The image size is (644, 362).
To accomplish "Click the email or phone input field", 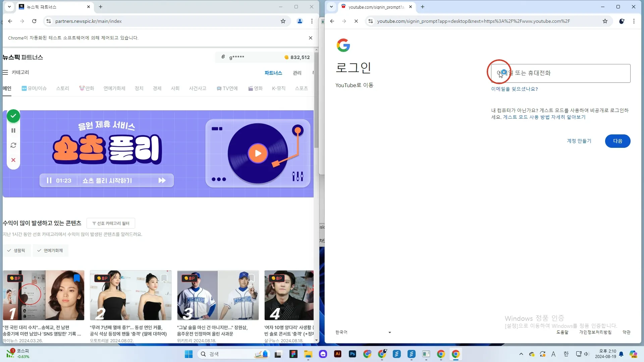I will click(x=560, y=73).
